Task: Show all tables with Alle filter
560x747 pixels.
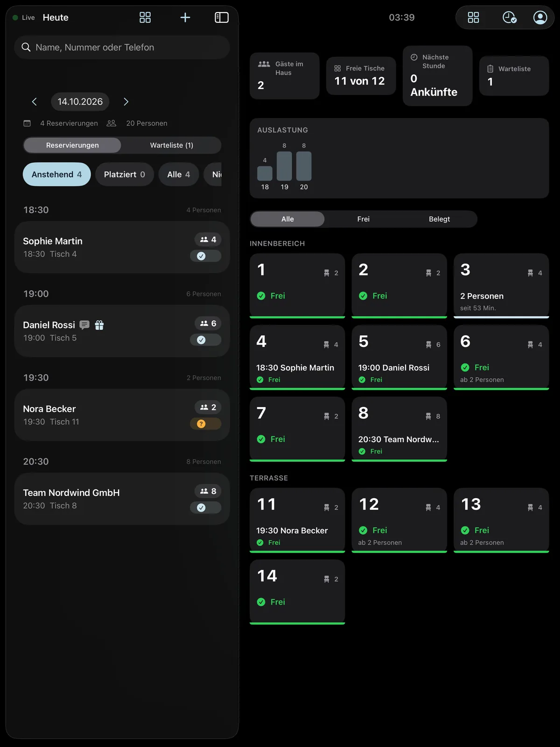Action: point(287,219)
